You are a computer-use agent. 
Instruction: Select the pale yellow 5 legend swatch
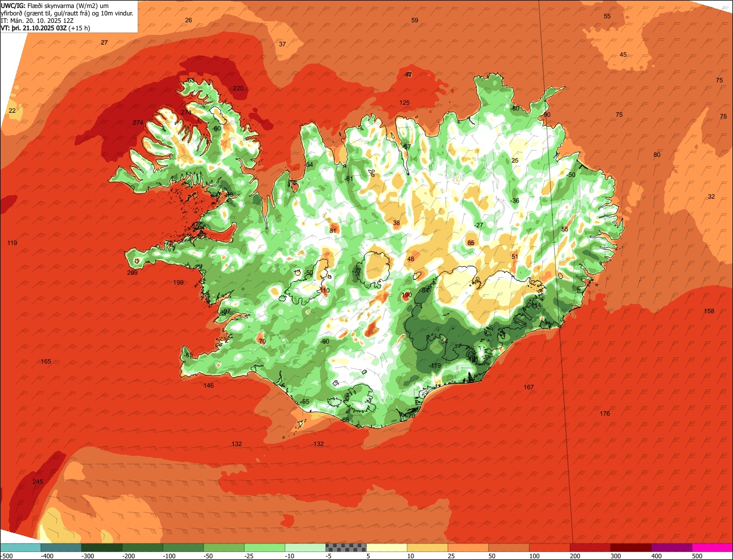point(387,547)
